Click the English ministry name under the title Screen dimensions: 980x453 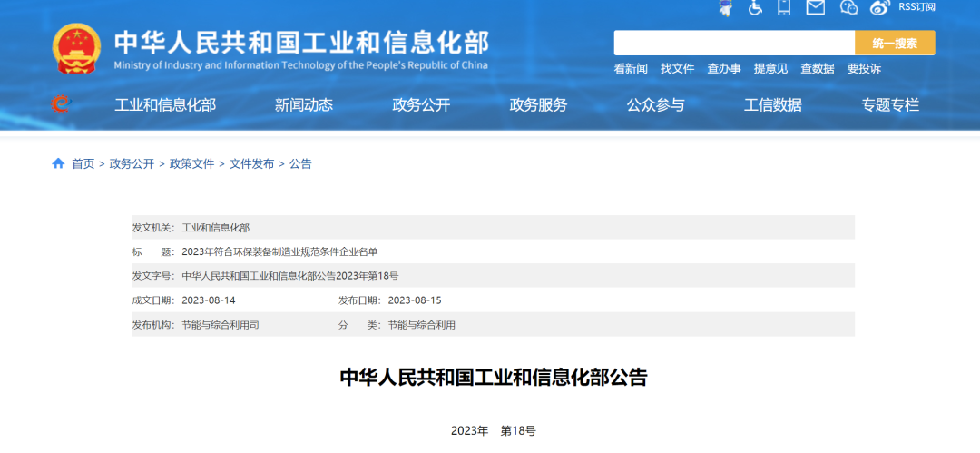click(x=301, y=65)
